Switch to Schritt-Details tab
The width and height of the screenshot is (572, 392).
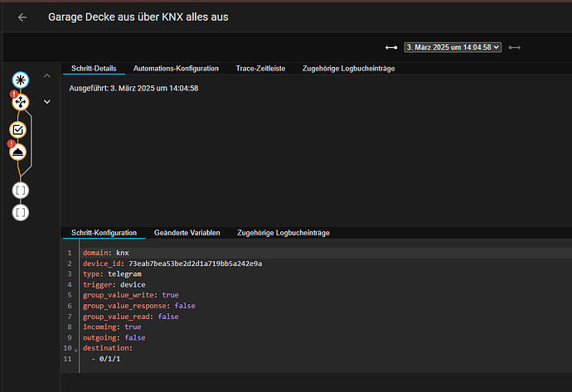(x=94, y=69)
